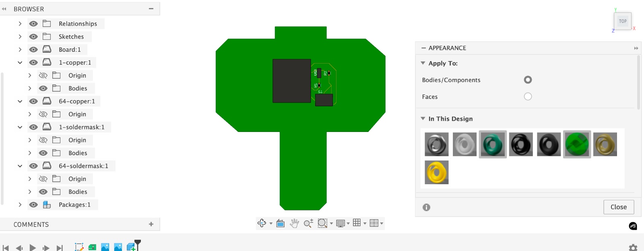Select the 64-copper:1 tree label
The width and height of the screenshot is (644, 251).
point(77,101)
